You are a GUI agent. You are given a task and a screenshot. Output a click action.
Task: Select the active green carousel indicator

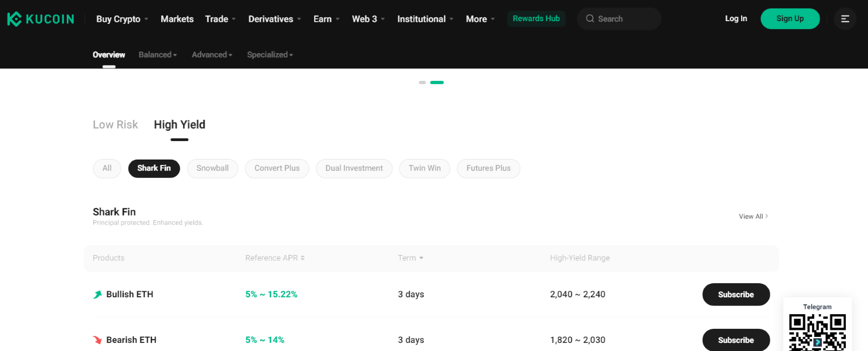point(437,82)
